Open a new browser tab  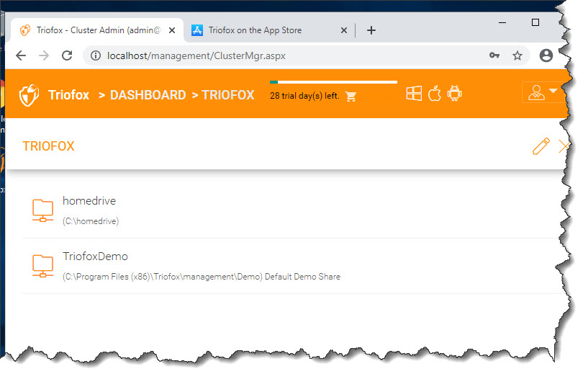tap(371, 30)
